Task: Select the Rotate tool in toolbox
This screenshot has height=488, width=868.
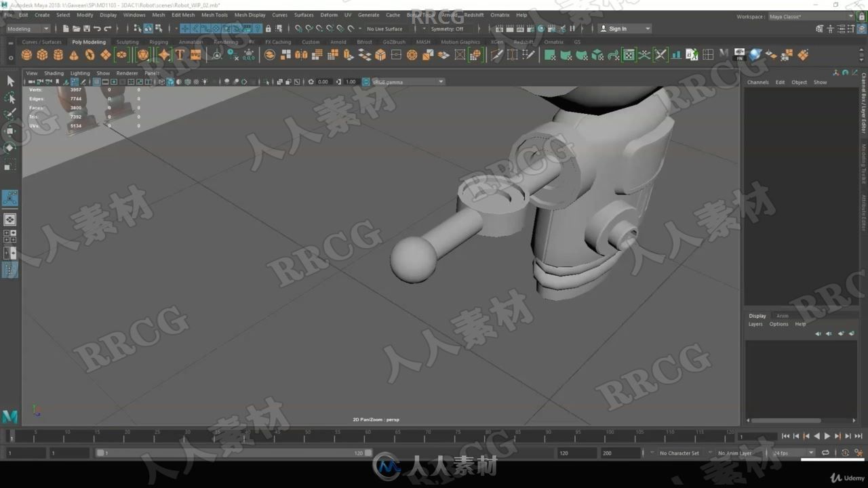Action: [x=10, y=148]
